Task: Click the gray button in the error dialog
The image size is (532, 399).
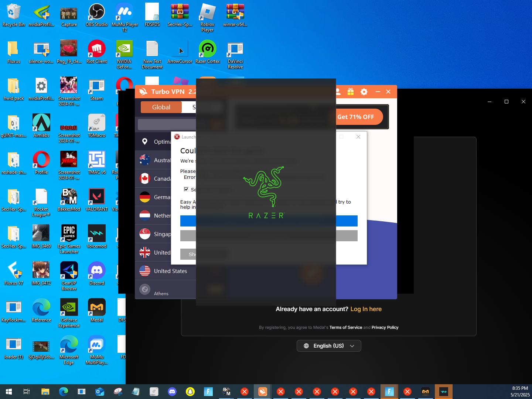Action: point(269,236)
